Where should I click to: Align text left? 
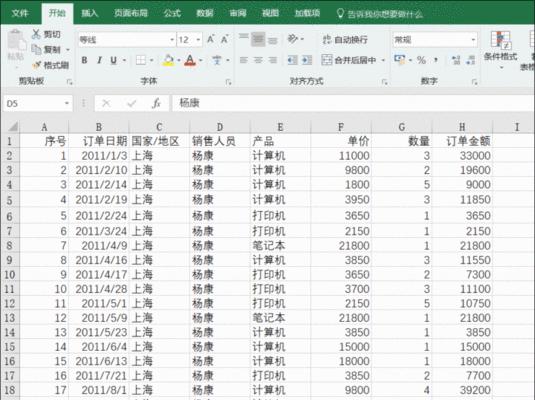point(244,60)
